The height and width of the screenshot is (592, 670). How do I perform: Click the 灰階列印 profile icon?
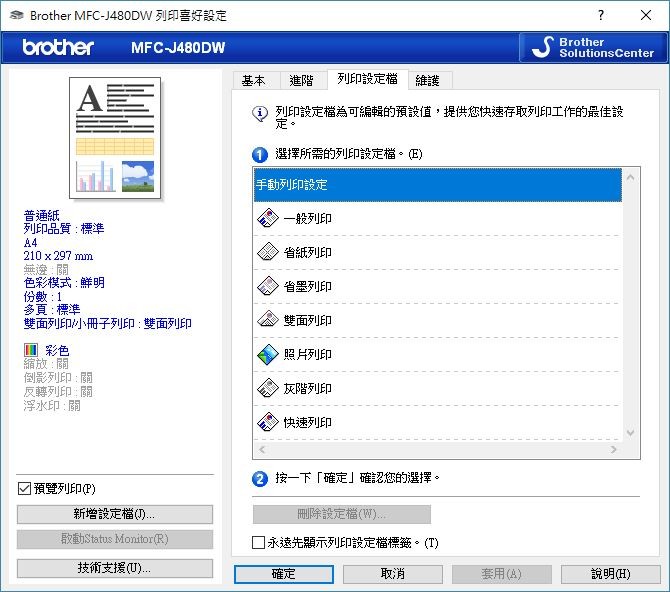click(268, 388)
